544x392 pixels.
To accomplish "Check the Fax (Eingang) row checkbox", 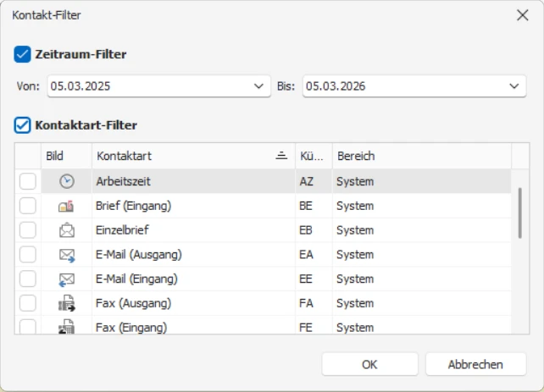I will tap(28, 327).
